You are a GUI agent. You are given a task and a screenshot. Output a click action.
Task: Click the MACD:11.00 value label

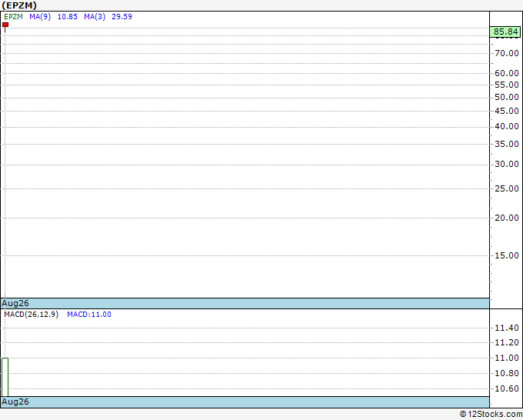[x=89, y=315]
